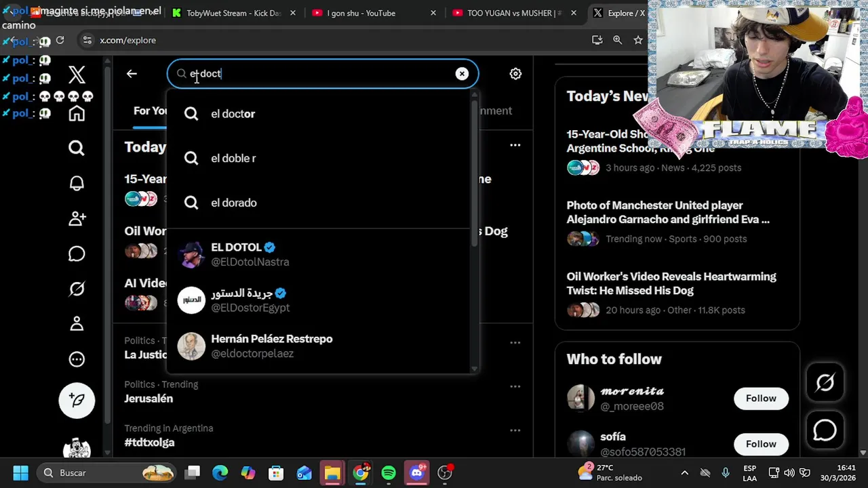Open more options for La Justicia trend
Viewport: 868px width, 488px height.
(x=515, y=343)
